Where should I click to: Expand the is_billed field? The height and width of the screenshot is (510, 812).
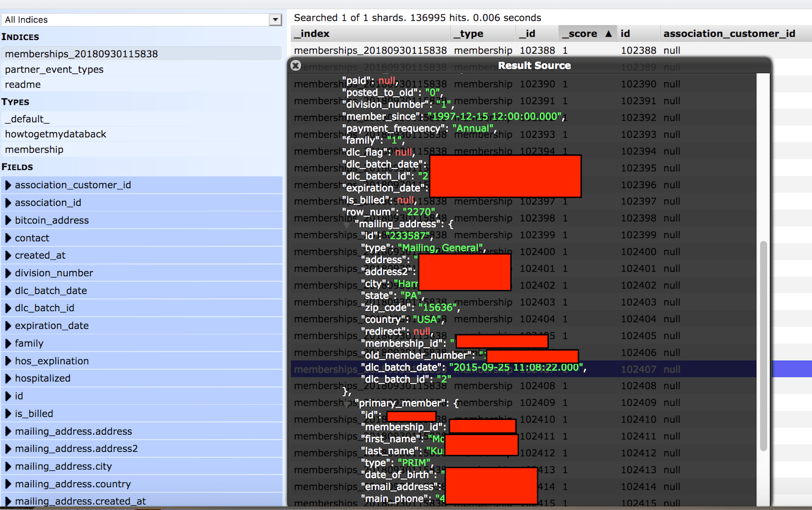[8, 414]
